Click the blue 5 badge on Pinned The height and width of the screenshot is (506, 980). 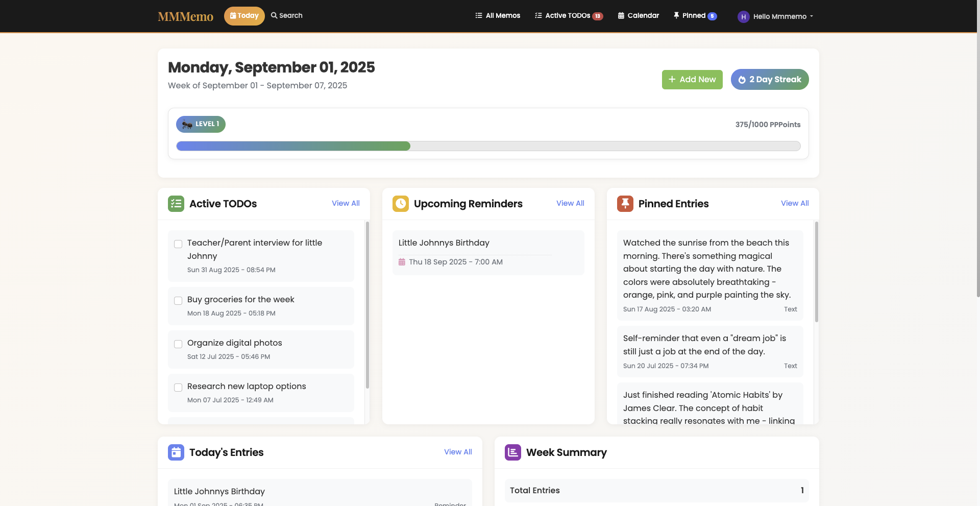(x=712, y=16)
